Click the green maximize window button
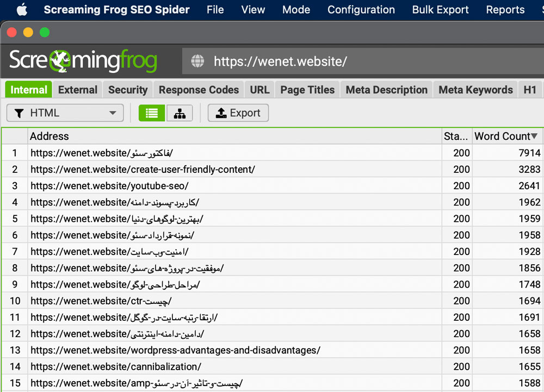544x392 pixels. [x=45, y=32]
